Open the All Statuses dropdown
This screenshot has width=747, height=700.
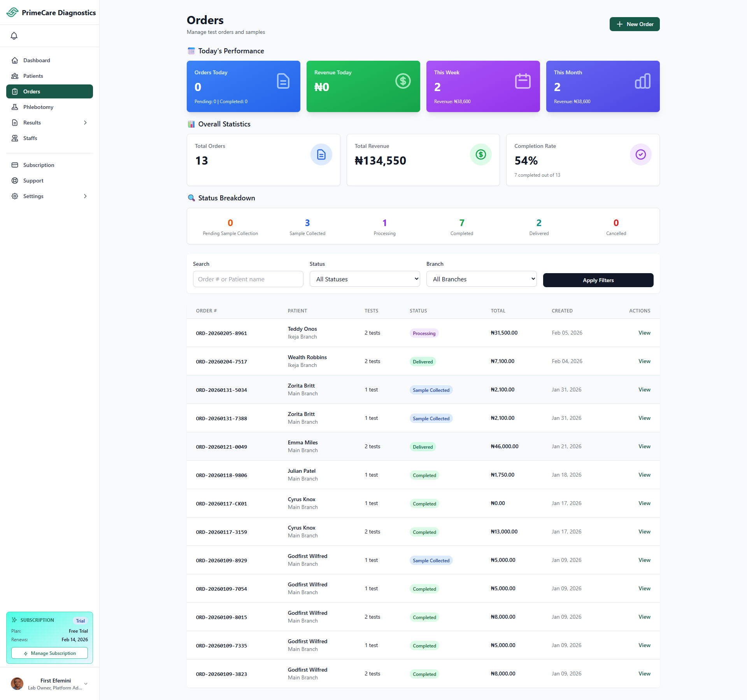[x=365, y=279]
